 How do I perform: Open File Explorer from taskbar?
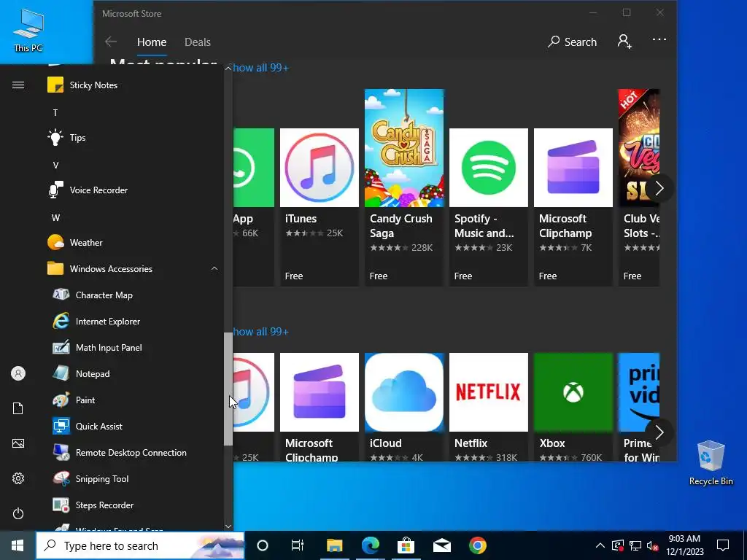click(x=334, y=545)
